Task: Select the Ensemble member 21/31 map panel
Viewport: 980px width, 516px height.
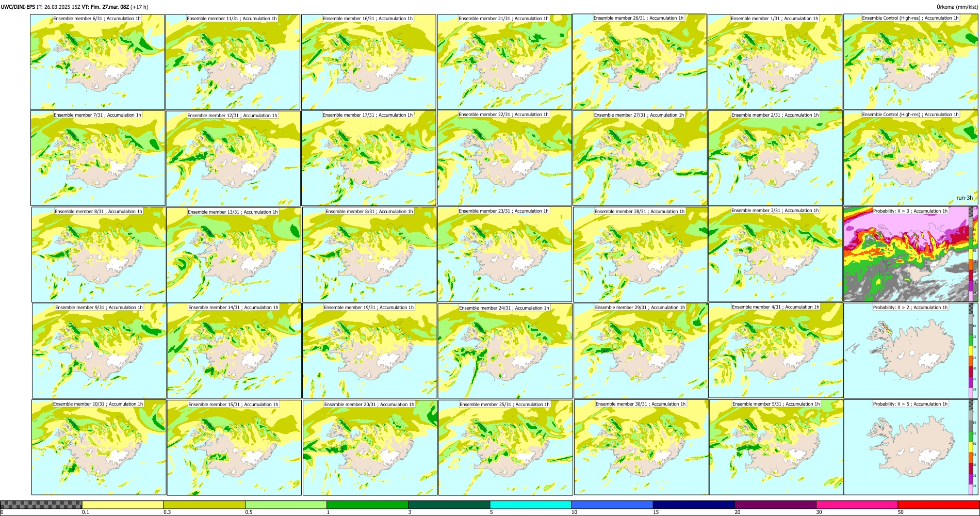Action: pos(504,62)
